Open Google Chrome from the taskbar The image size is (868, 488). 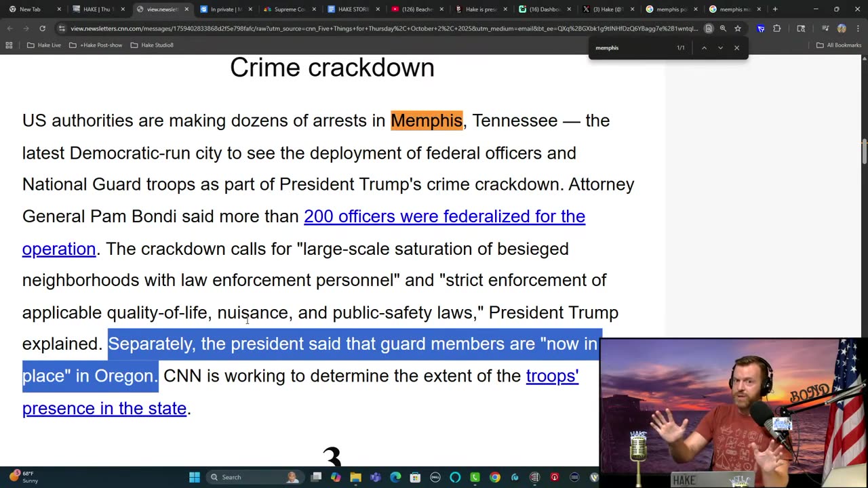point(495,477)
